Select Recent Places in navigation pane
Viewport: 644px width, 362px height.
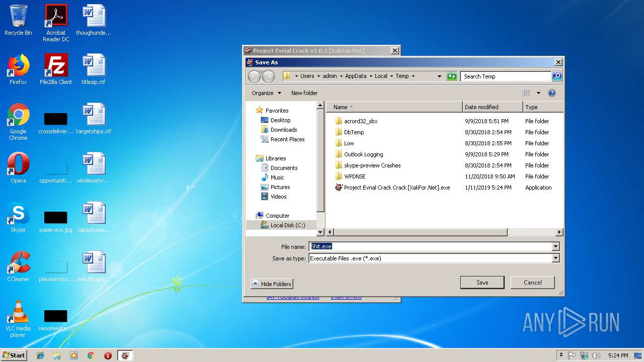(x=282, y=139)
